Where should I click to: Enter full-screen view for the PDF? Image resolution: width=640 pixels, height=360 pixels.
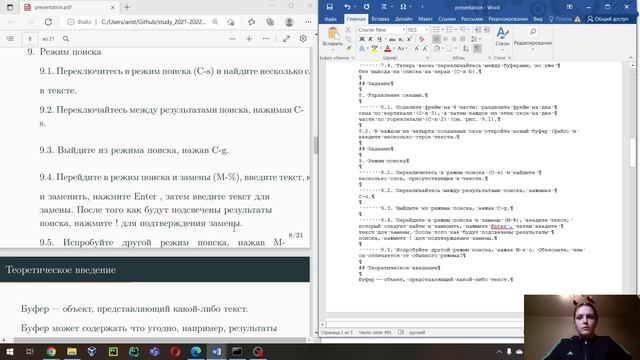(287, 39)
